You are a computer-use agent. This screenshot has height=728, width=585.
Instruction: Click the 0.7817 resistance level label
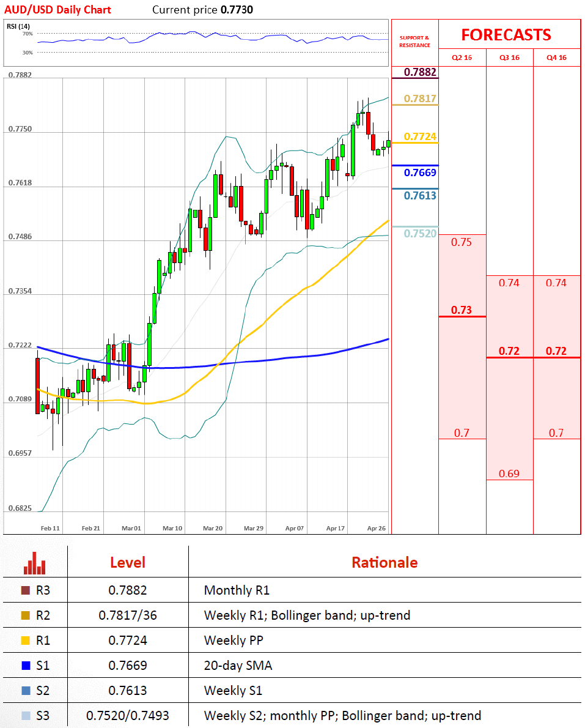coord(421,98)
